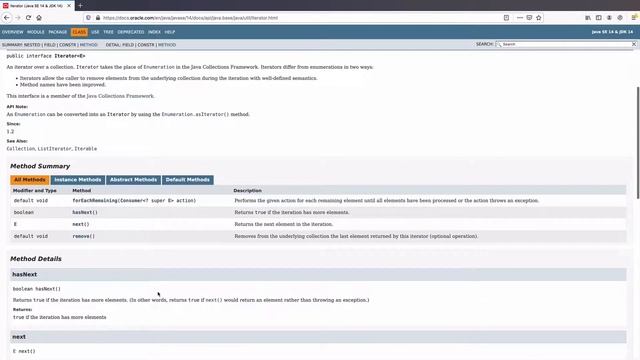The width and height of the screenshot is (640, 360).
Task: Click the 'public interface Iterator<E>' declaration
Action: [x=46, y=56]
